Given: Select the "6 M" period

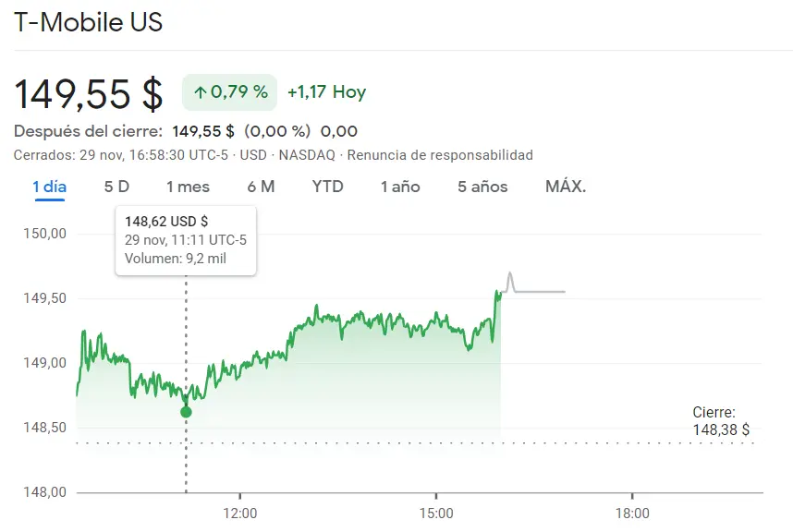Looking at the screenshot, I should tap(259, 186).
